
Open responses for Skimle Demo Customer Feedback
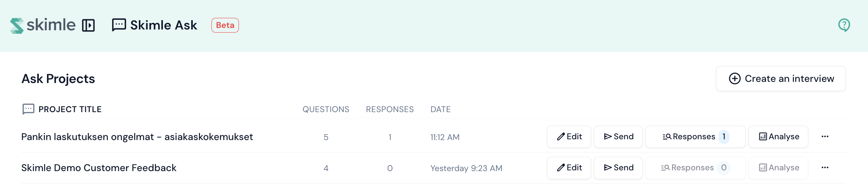pyautogui.click(x=695, y=168)
